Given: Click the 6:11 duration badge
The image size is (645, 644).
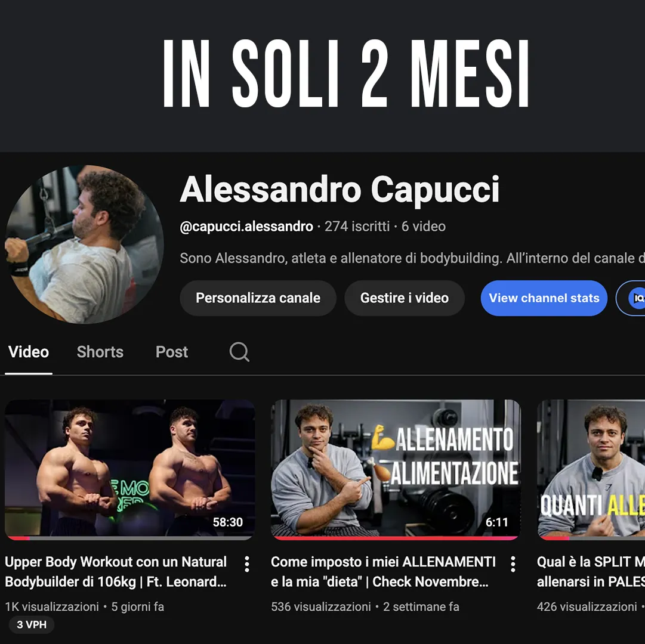Looking at the screenshot, I should [496, 522].
